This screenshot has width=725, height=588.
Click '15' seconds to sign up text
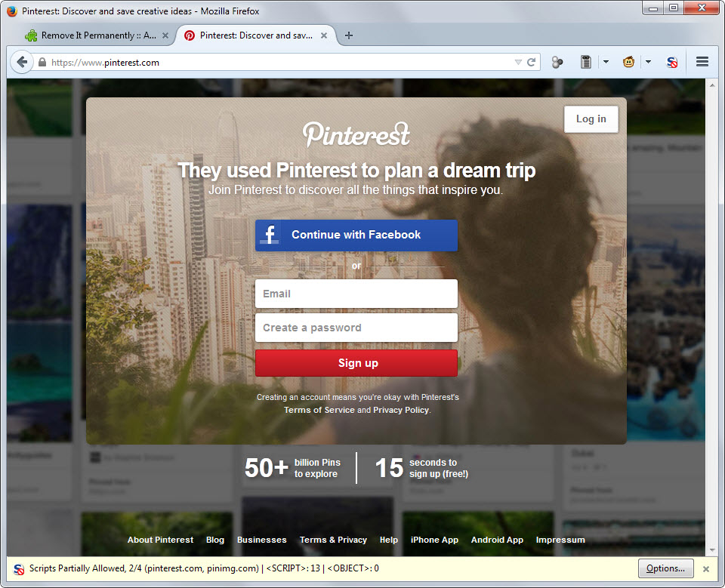point(389,468)
